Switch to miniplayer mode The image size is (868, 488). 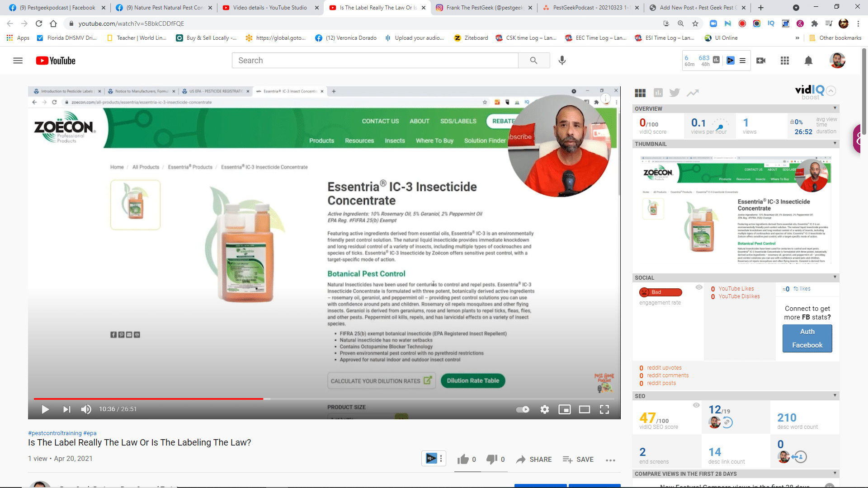pyautogui.click(x=564, y=409)
